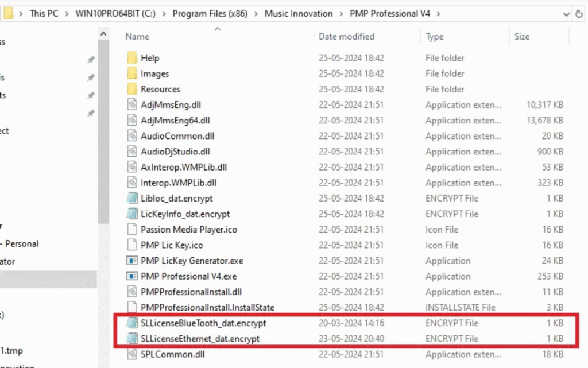The image size is (588, 368).
Task: Open the Help folder icon
Action: pos(132,58)
